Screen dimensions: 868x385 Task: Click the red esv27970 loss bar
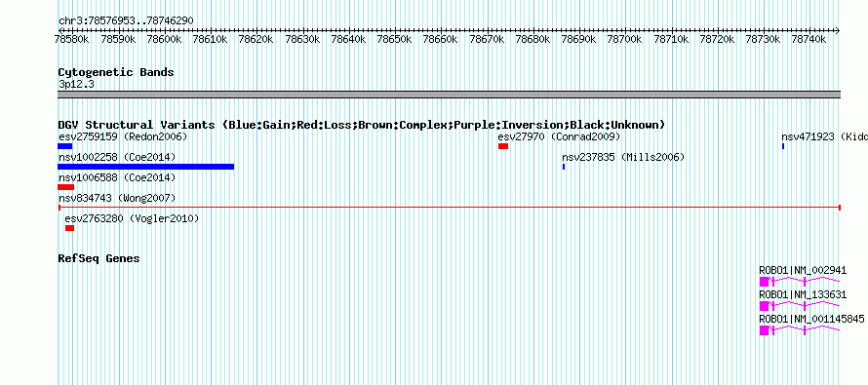pos(503,146)
